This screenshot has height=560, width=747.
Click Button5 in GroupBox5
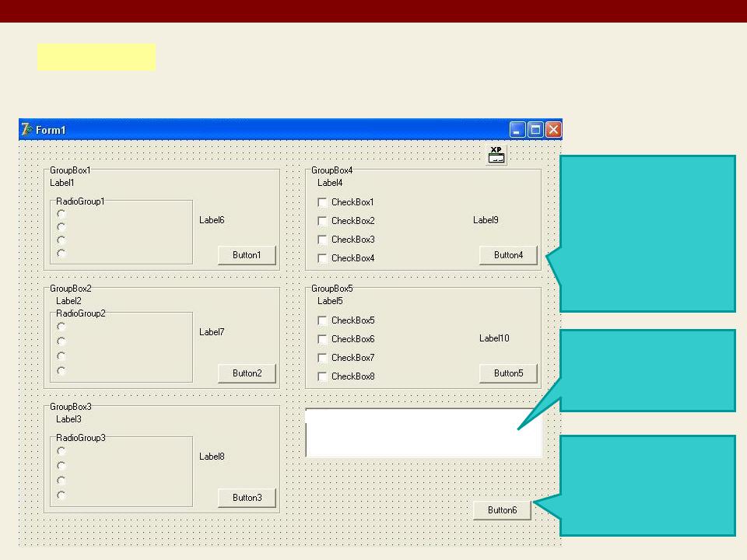(508, 373)
